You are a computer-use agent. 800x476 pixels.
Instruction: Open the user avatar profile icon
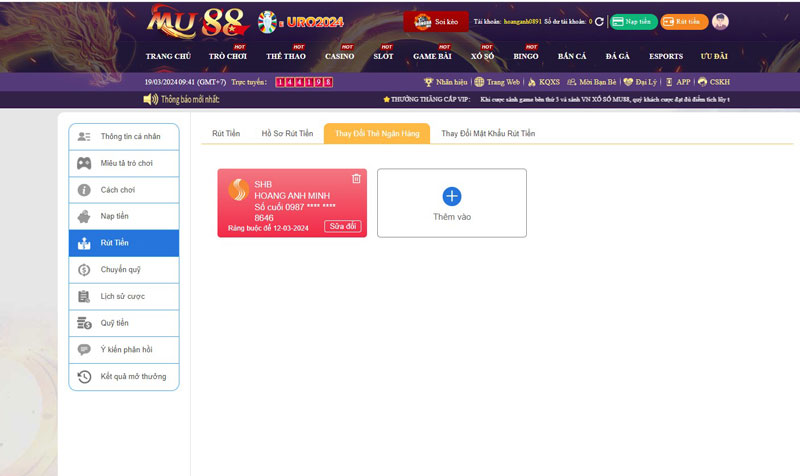click(x=720, y=21)
